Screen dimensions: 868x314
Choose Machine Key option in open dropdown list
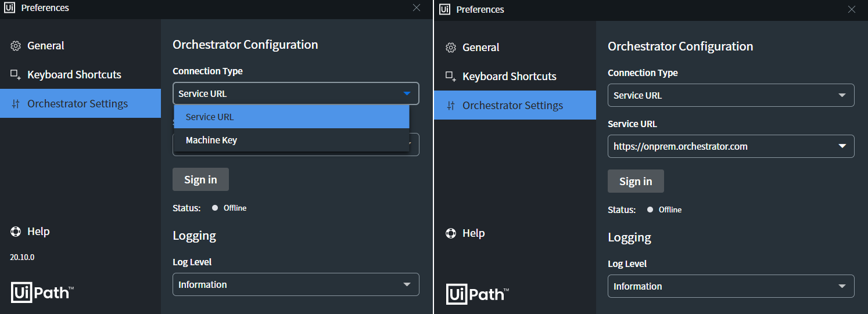click(x=292, y=140)
